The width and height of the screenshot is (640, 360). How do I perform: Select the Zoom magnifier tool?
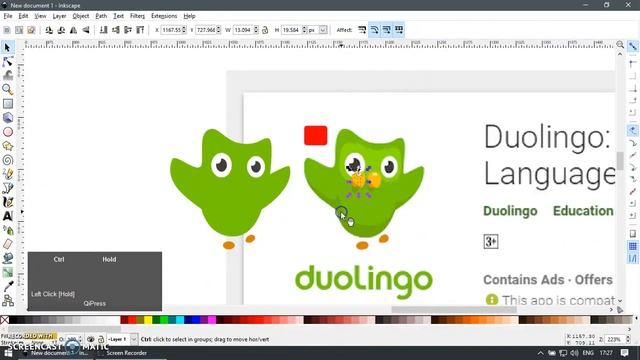point(7,89)
